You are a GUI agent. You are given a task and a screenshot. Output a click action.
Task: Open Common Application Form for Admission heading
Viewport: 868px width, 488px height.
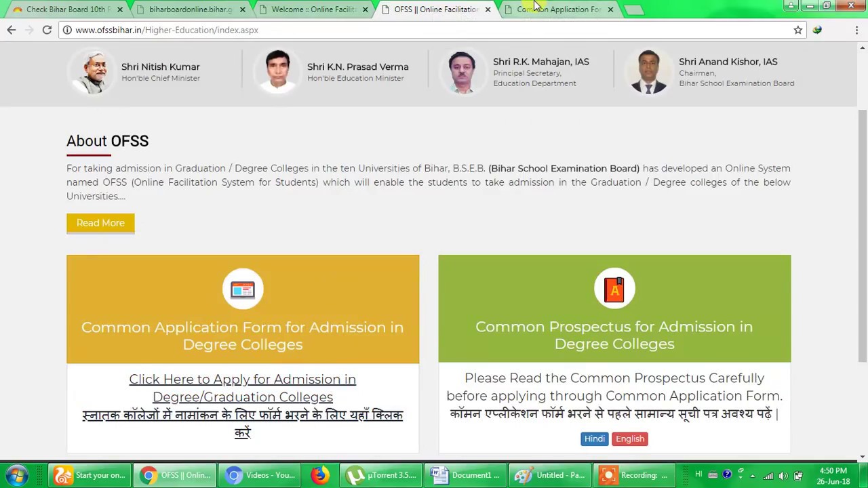point(243,335)
